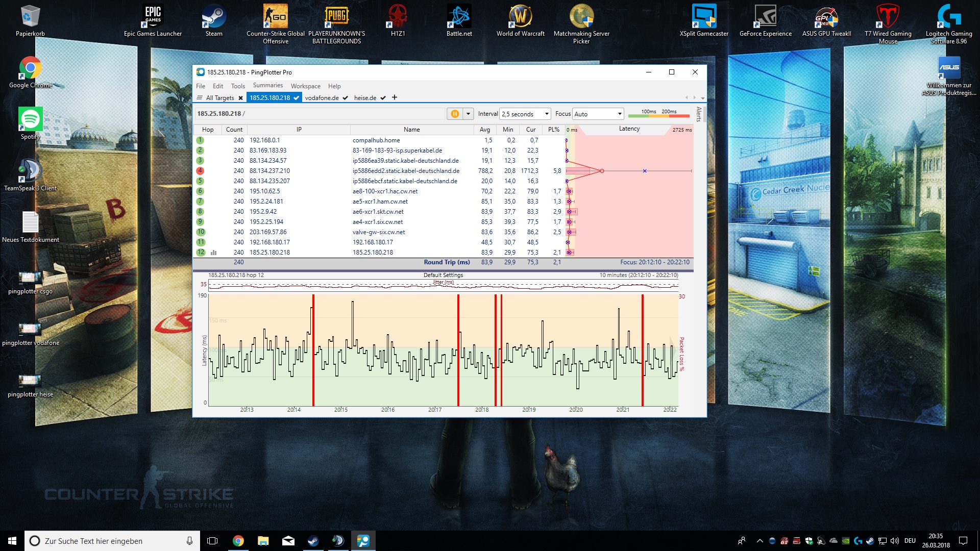Pause the trace with the orange button
Viewport: 980px width, 551px height.
pos(454,114)
